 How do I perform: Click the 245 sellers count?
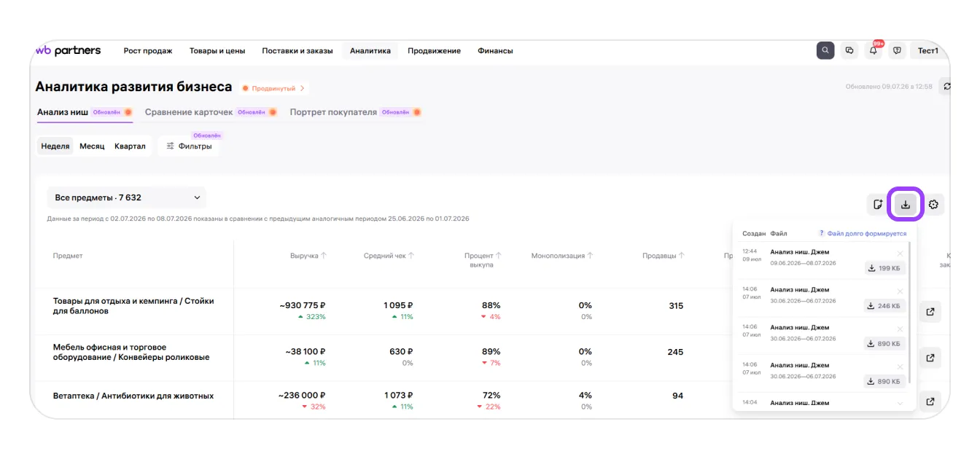[675, 352]
